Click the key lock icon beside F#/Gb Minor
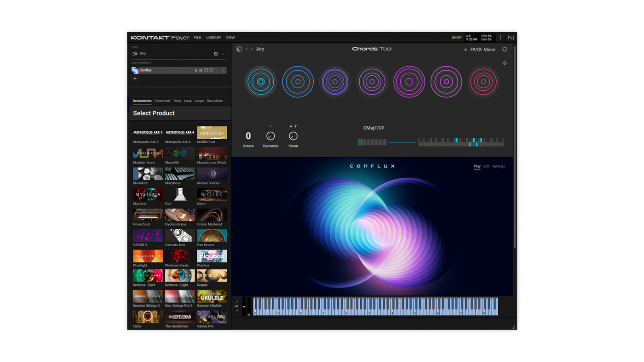 pyautogui.click(x=466, y=50)
